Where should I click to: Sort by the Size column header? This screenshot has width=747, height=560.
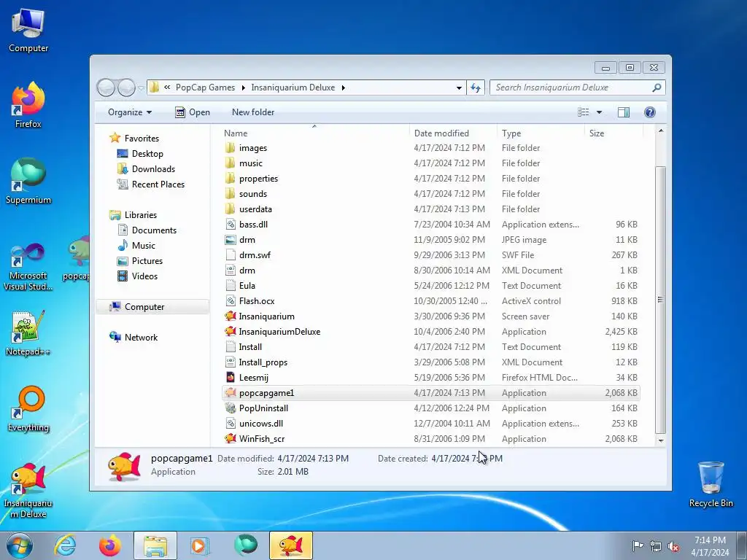click(x=614, y=133)
